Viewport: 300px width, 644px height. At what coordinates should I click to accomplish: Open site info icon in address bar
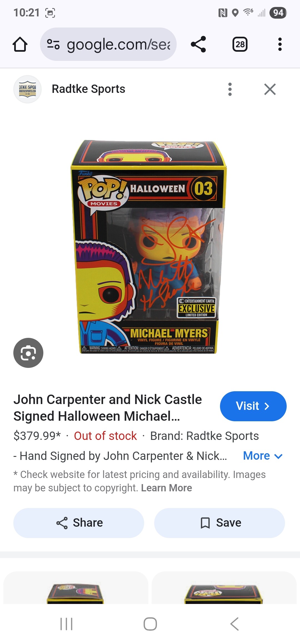tap(53, 44)
